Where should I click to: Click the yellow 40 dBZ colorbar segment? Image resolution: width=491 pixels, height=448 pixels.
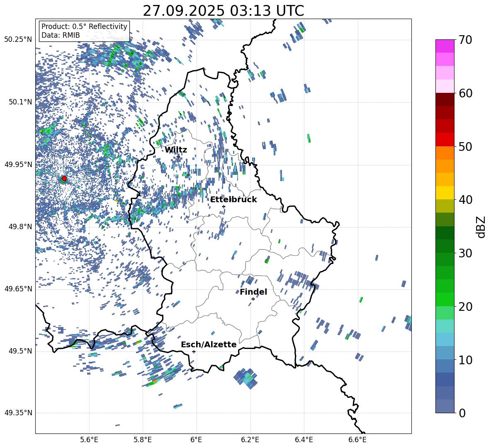pyautogui.click(x=445, y=193)
